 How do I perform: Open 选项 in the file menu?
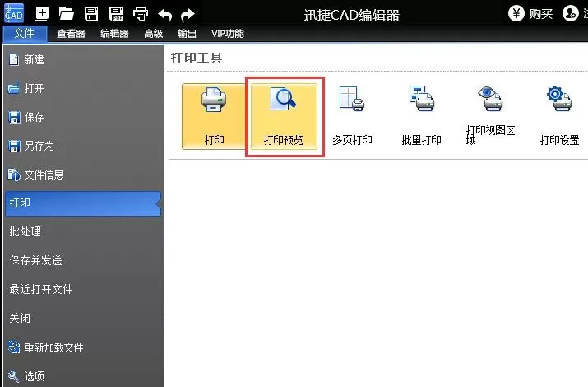83,375
